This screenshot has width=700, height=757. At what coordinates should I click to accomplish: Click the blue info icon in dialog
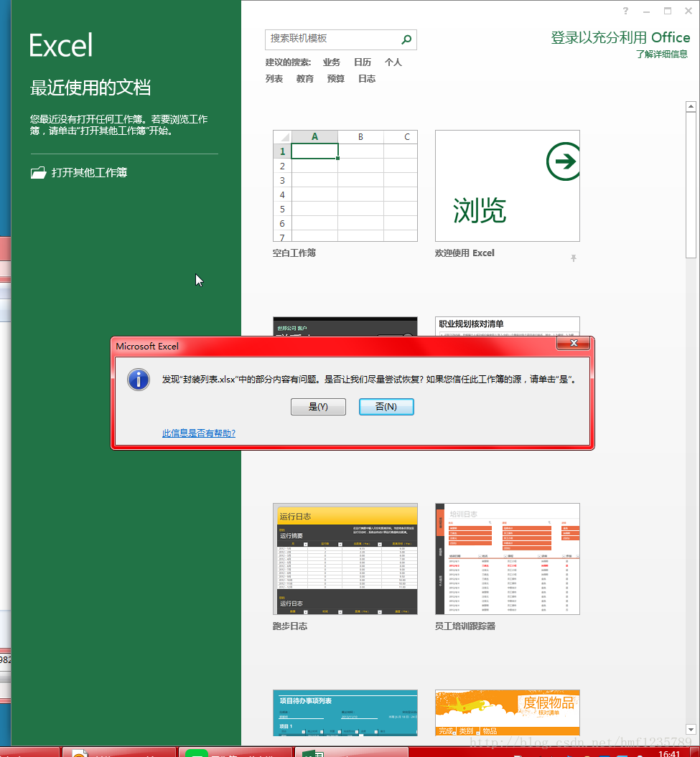coord(139,380)
